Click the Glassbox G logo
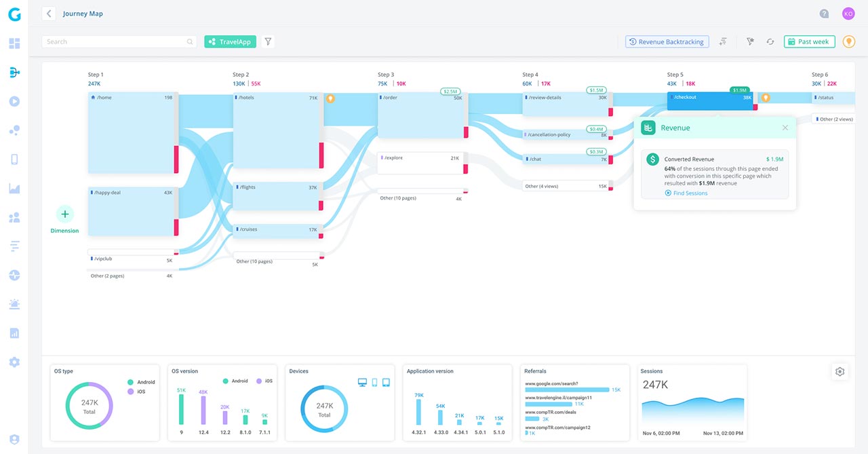 14,14
